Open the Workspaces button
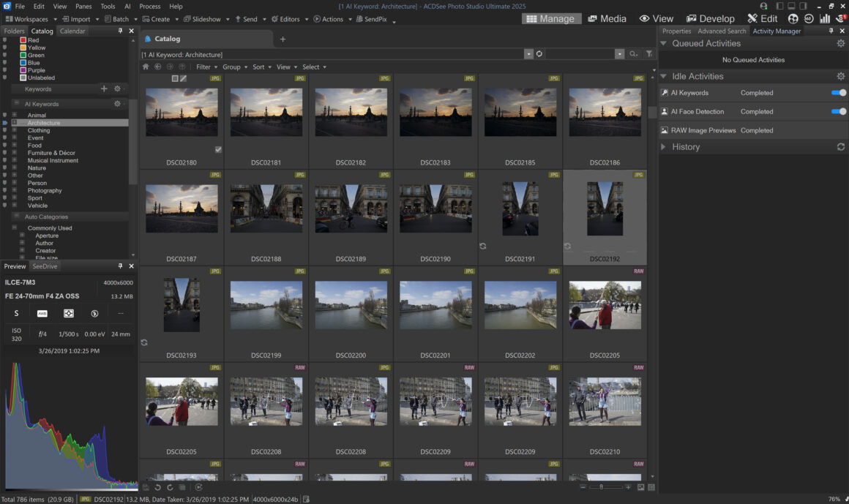 click(x=27, y=19)
